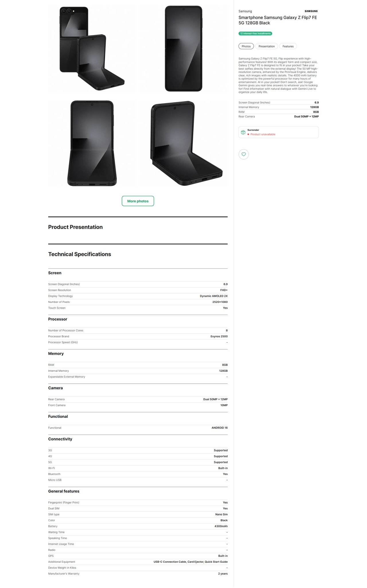The width and height of the screenshot is (367, 588).
Task: Click the product title Galaxy Z Flip7 FE
Action: [x=278, y=20]
